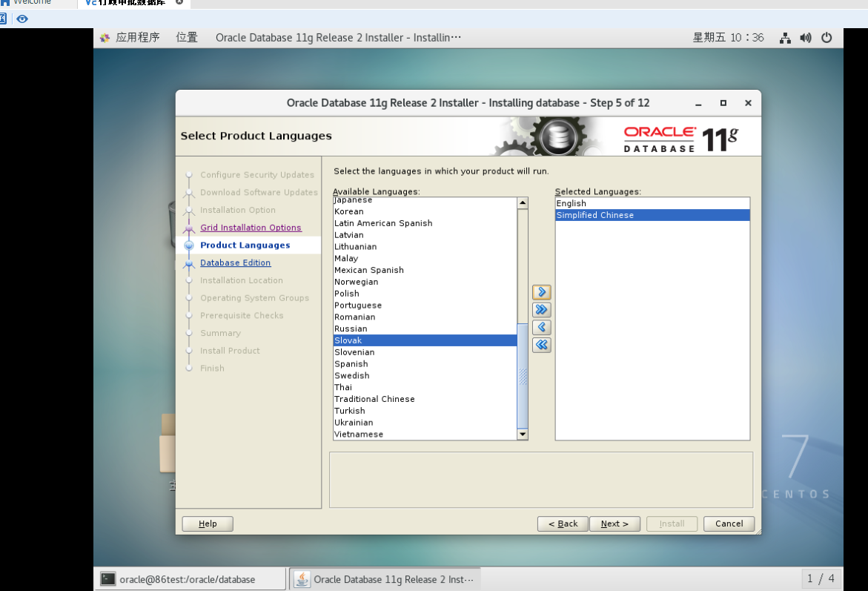Remove a selected language with the left-arrow
868x591 pixels.
541,327
